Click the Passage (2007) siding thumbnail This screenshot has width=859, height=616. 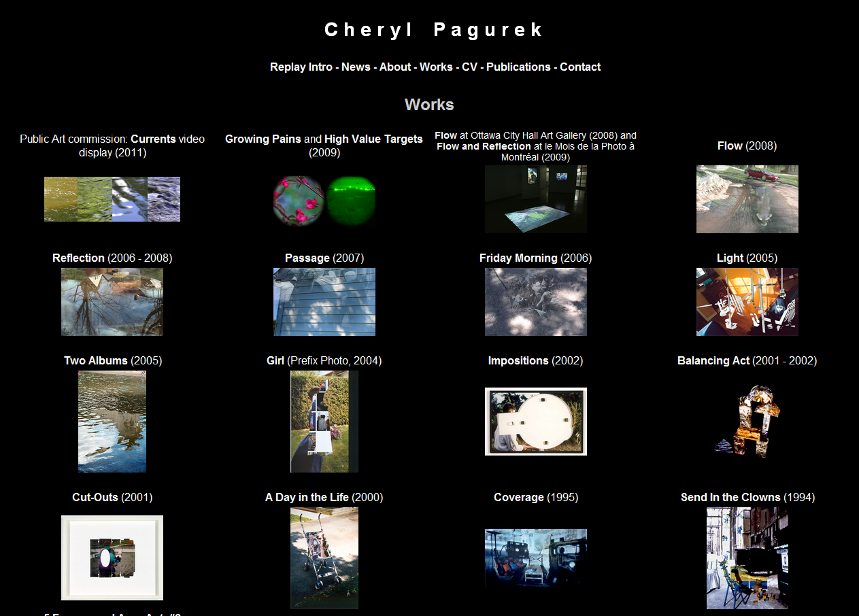tap(324, 302)
